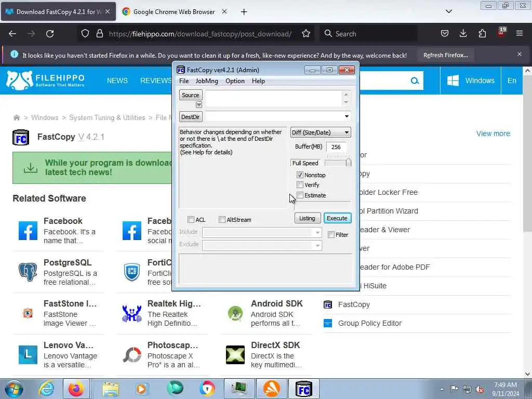Viewport: 532px width, 399px height.
Task: Open the Firefox hamburger application menu
Action: click(519, 33)
